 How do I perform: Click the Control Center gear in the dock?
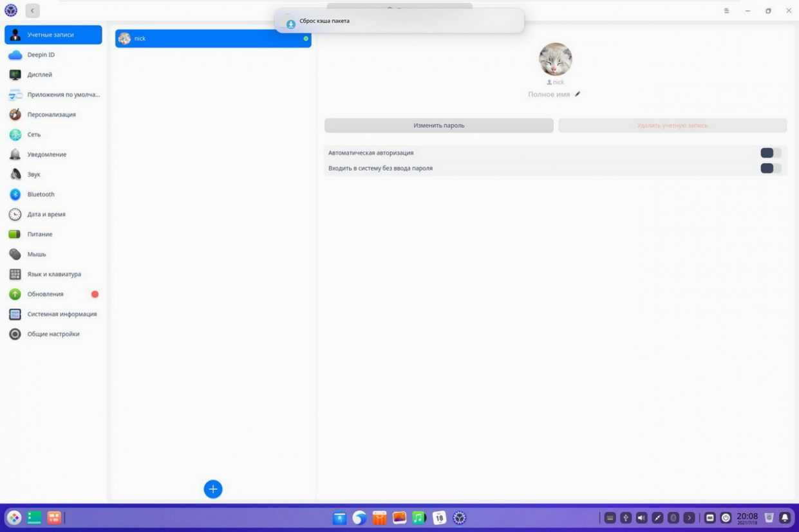tap(459, 518)
